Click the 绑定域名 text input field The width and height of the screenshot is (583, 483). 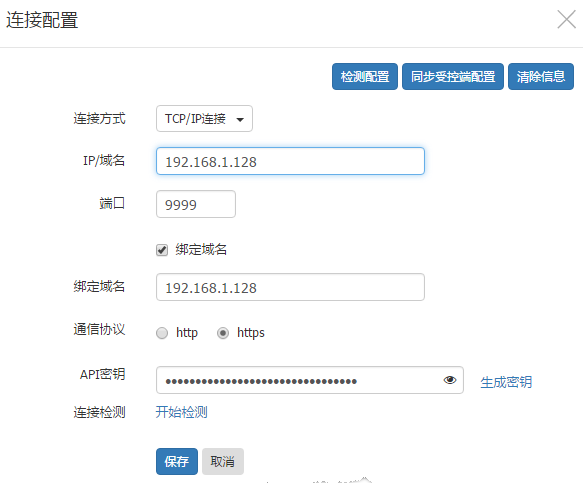[290, 287]
